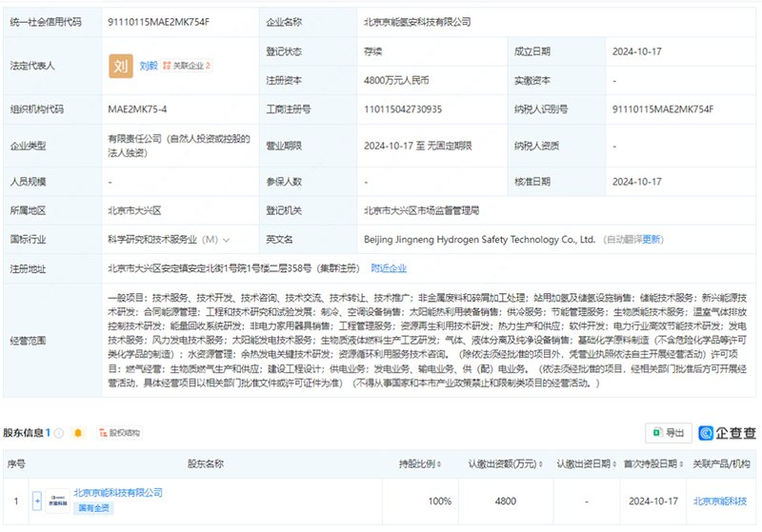Image resolution: width=762 pixels, height=532 pixels.
Task: Sort by 认缴出资日期 column header
Action: click(x=586, y=464)
